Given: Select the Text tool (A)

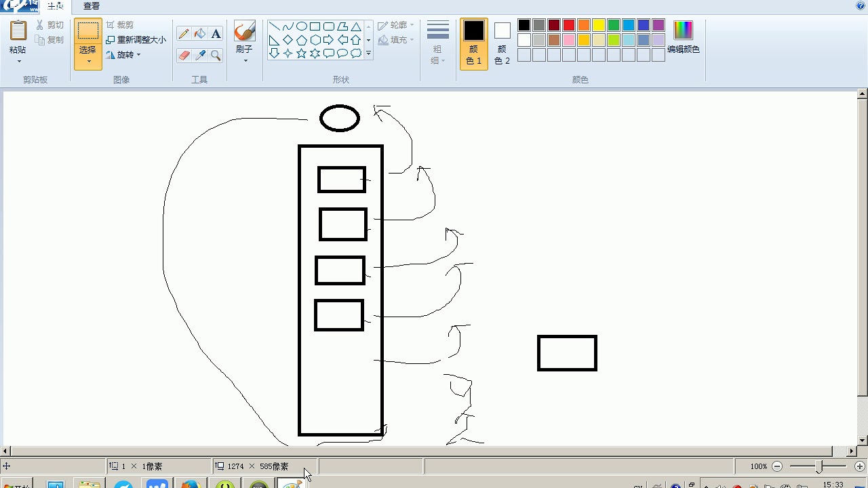Looking at the screenshot, I should [216, 34].
